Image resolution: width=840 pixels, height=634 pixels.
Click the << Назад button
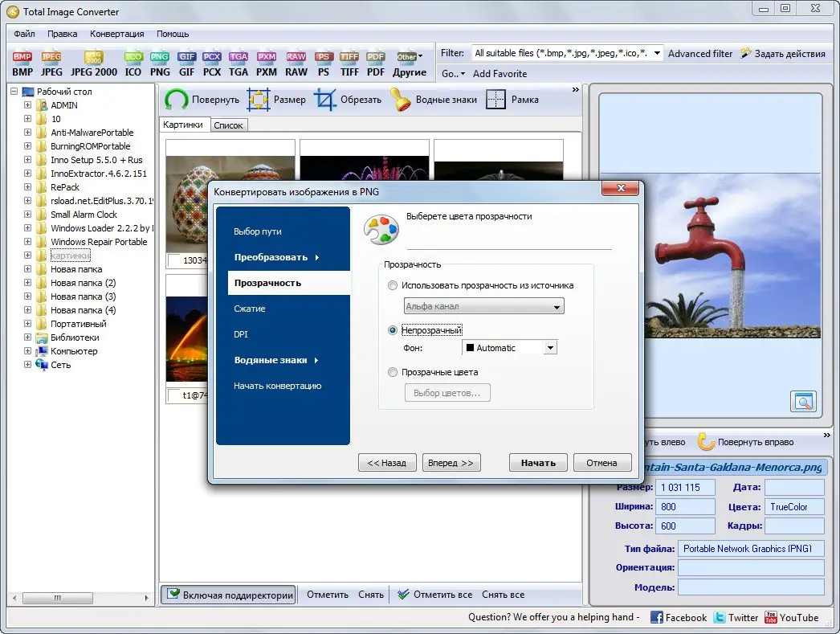387,463
